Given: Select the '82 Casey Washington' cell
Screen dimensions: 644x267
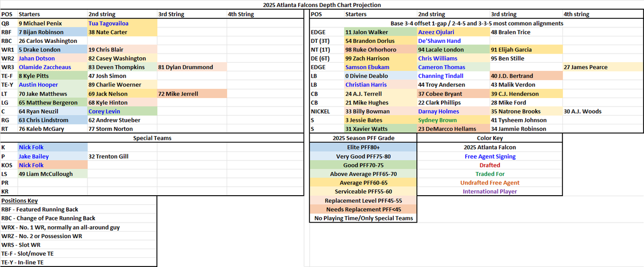Looking at the screenshot, I should tap(122, 58).
